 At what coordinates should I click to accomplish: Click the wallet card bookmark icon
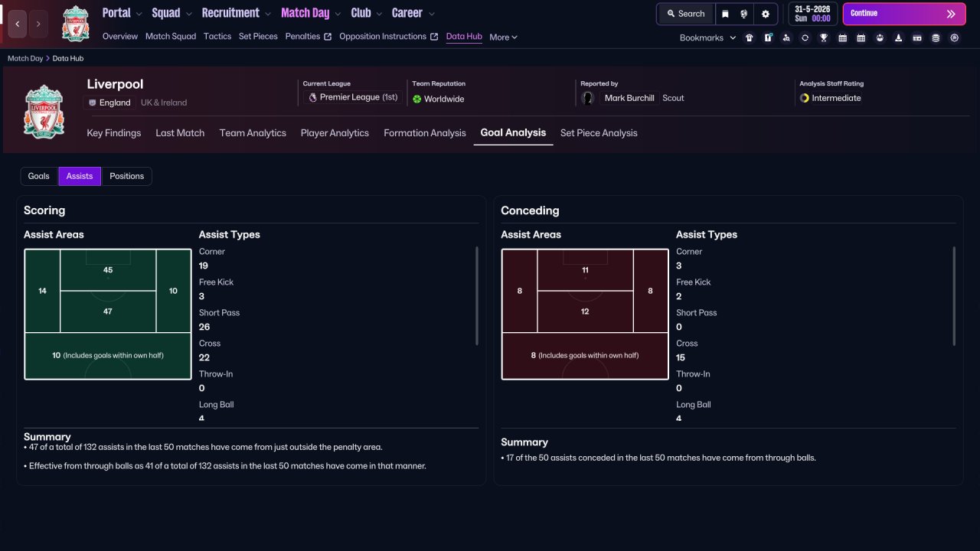[x=917, y=37]
